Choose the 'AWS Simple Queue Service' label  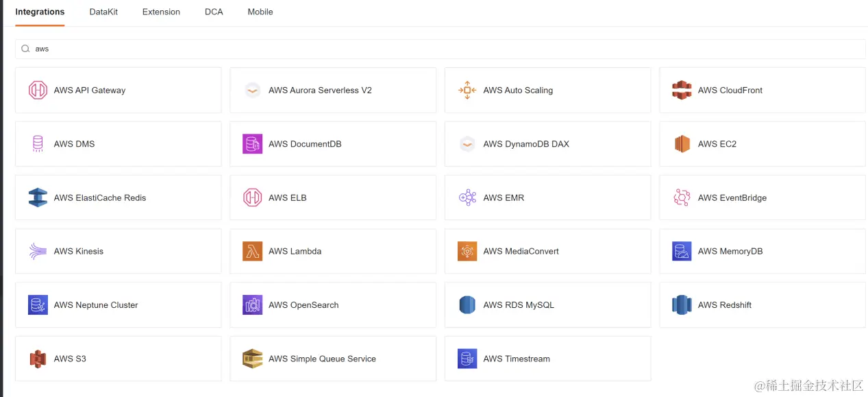(x=322, y=359)
